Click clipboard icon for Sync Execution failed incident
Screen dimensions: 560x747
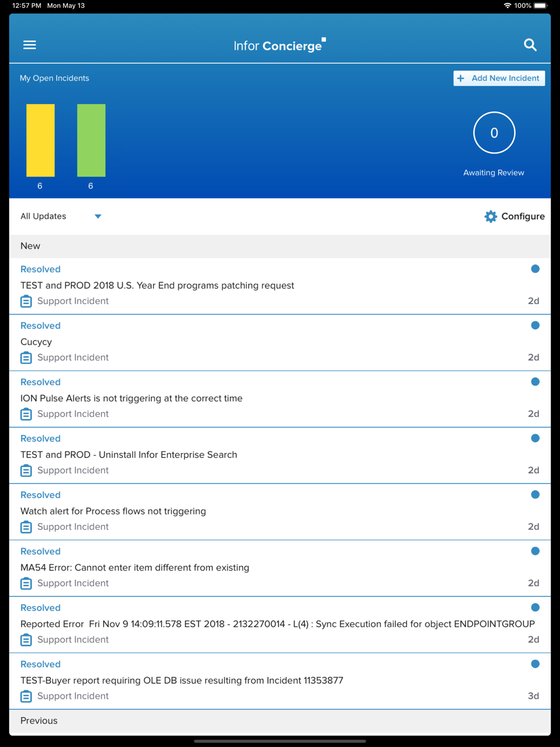click(x=26, y=640)
